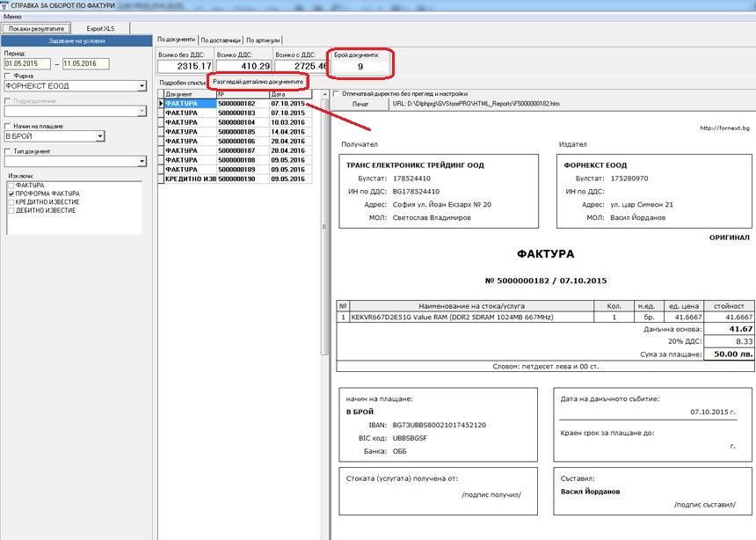This screenshot has height=540, width=756.
Task: Sort by the Дата column header
Action: [290, 94]
